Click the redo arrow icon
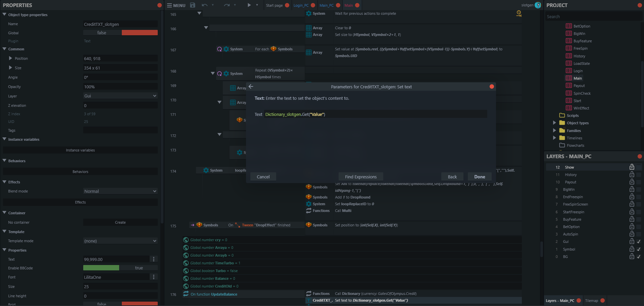Image resolution: width=644 pixels, height=306 pixels. [227, 5]
